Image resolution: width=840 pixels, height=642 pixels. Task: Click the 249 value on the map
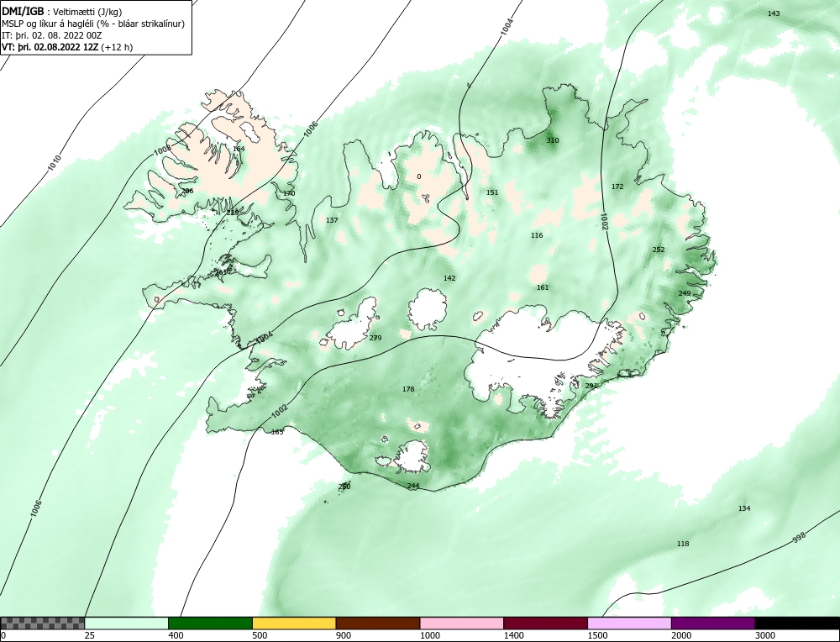(684, 293)
